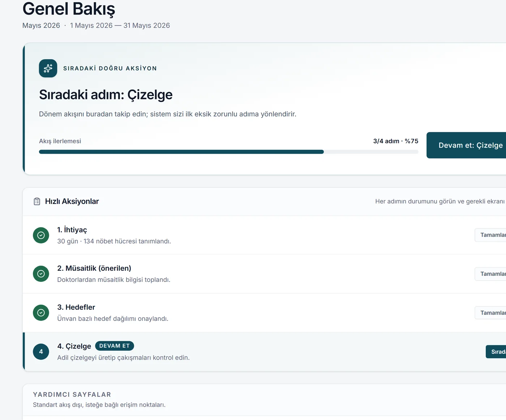
Task: Click 'Ünvan bazlı hedef dağılımı onaylandı.' description
Action: click(113, 319)
